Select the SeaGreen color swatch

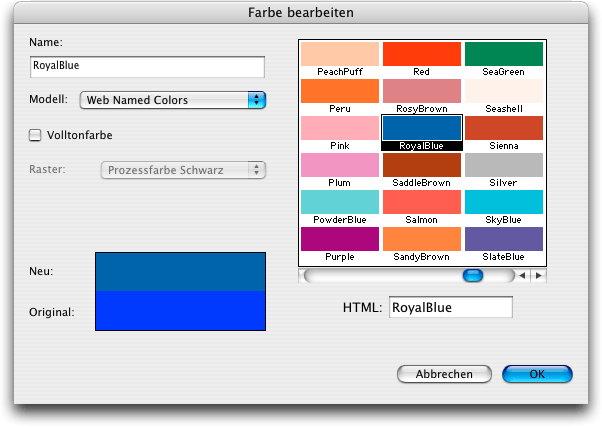[x=504, y=54]
